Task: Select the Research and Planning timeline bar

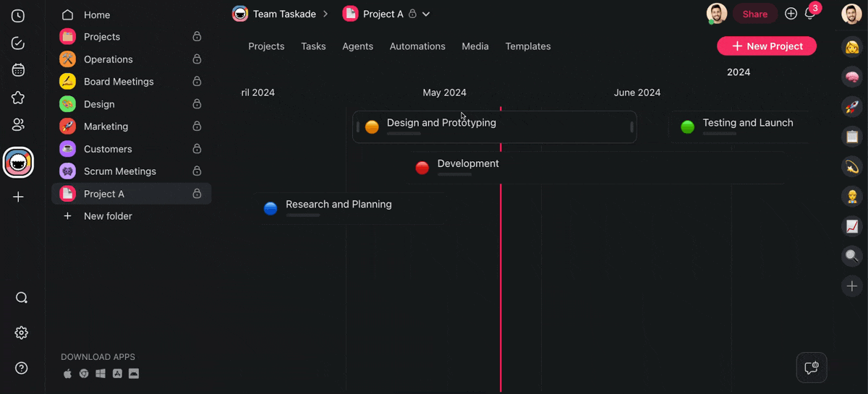Action: click(350, 209)
